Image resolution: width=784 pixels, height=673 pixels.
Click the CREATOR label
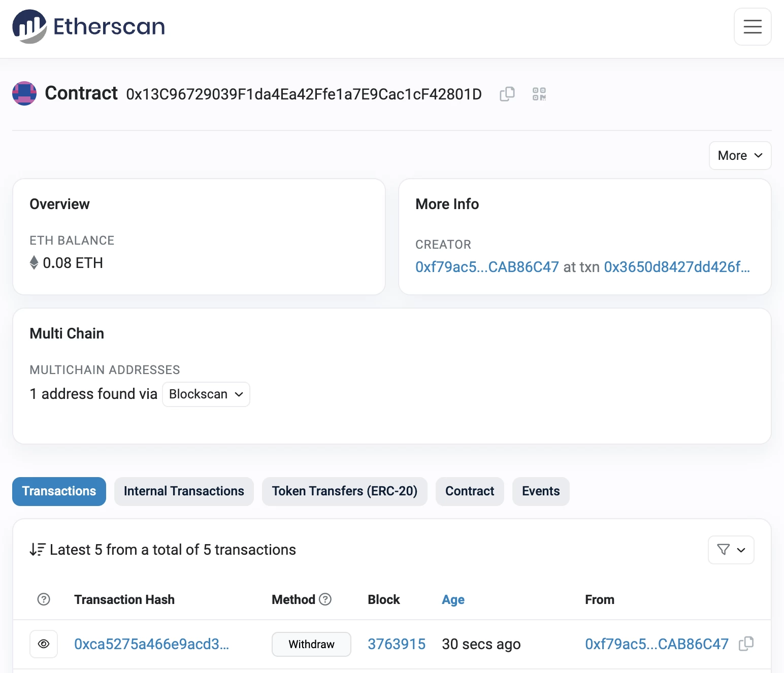pos(443,245)
